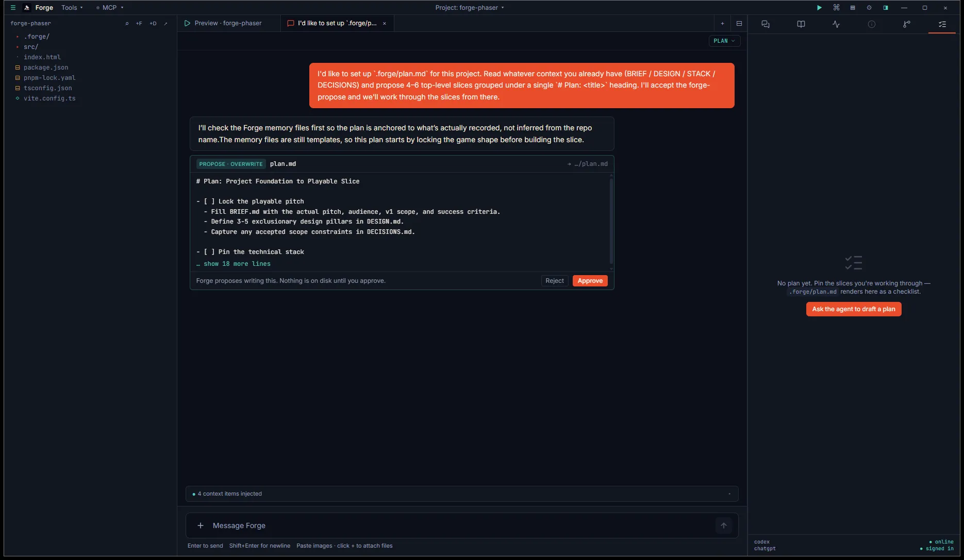The image size is (964, 560).
Task: Open the PLAN mode dropdown
Action: coord(724,41)
